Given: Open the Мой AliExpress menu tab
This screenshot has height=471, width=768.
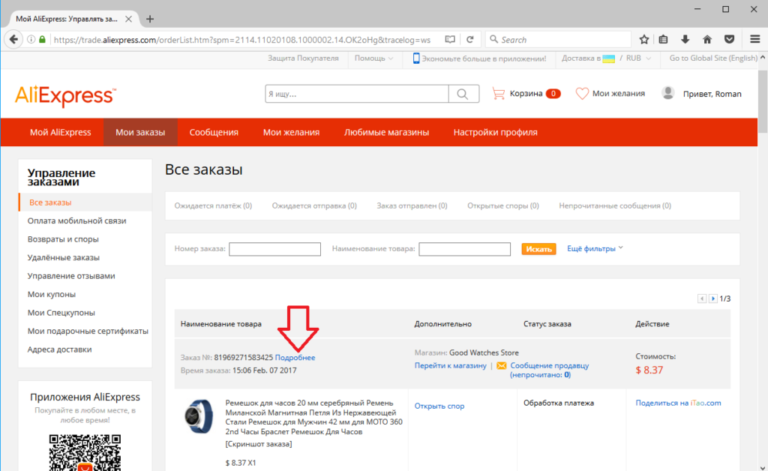Looking at the screenshot, I should tap(60, 132).
